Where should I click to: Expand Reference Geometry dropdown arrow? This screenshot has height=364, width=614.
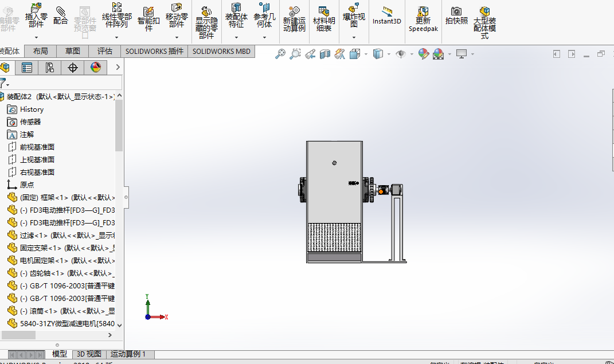pyautogui.click(x=264, y=38)
